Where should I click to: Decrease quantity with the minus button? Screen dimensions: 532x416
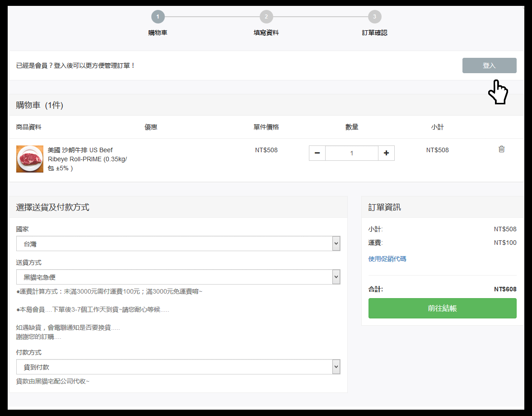[x=317, y=153]
